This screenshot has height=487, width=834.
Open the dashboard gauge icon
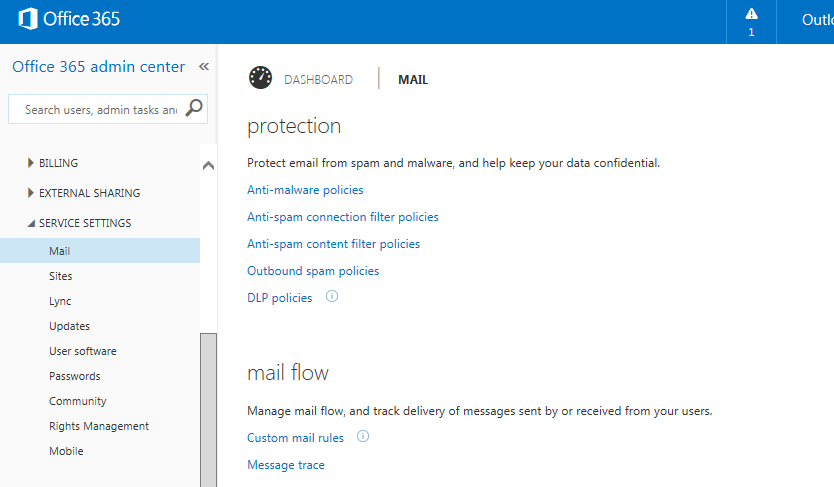[261, 78]
